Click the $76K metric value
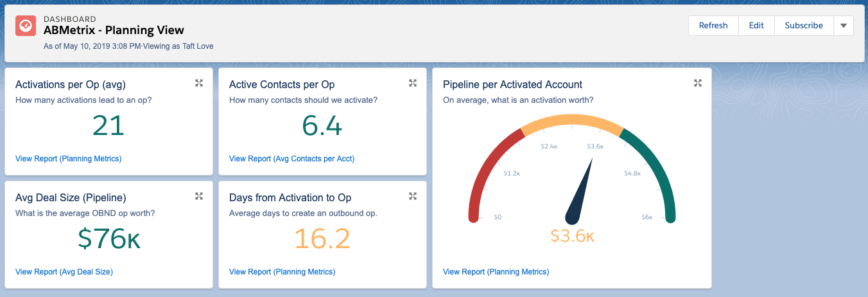868x297 pixels. tap(108, 239)
